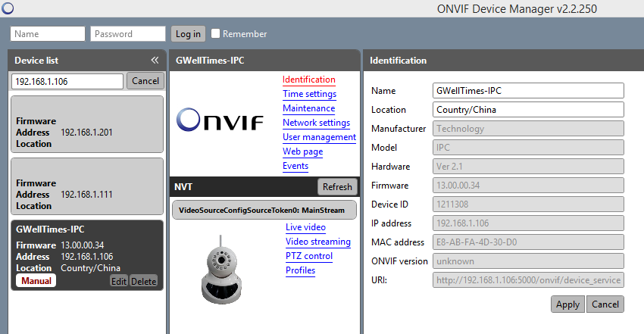The height and width of the screenshot is (334, 644).
Task: Click the Log in button
Action: pos(188,34)
